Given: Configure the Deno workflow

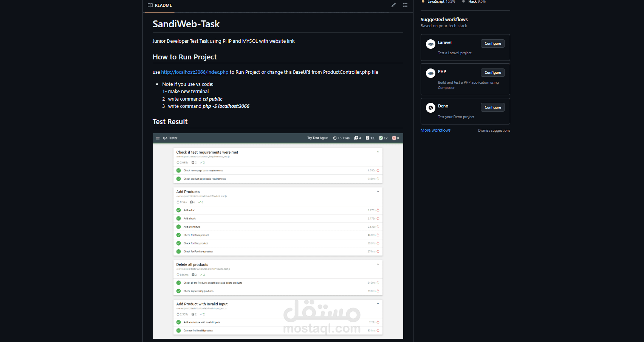Looking at the screenshot, I should point(493,107).
